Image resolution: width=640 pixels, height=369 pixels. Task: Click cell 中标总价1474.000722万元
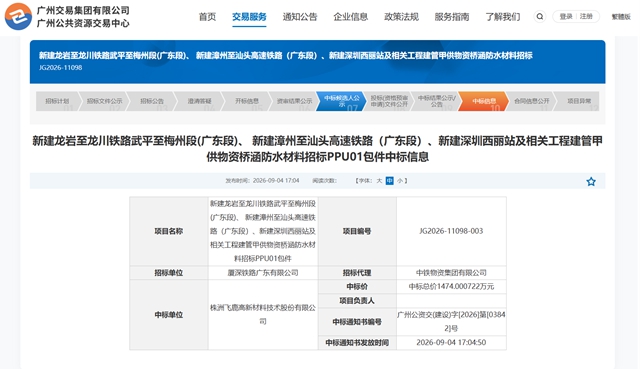click(451, 287)
